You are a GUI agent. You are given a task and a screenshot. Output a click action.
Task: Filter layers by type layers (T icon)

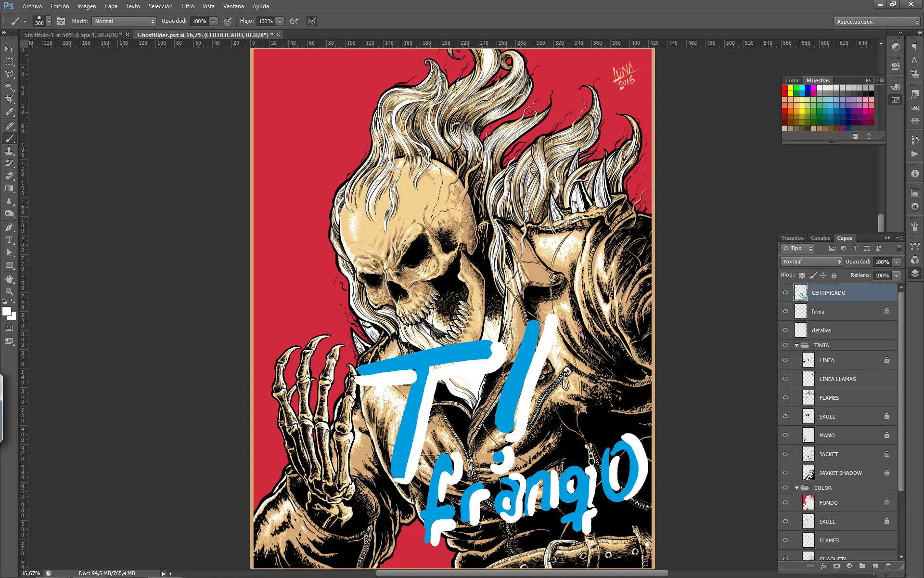[x=855, y=249]
